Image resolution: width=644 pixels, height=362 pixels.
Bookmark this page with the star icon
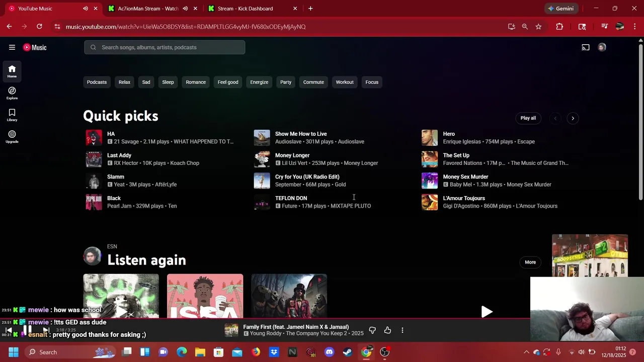[538, 27]
